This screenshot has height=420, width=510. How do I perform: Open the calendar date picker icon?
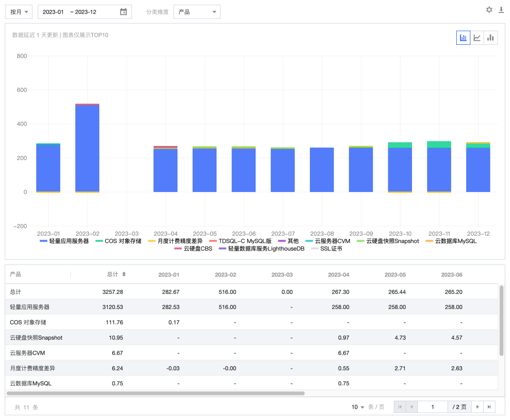pyautogui.click(x=124, y=12)
